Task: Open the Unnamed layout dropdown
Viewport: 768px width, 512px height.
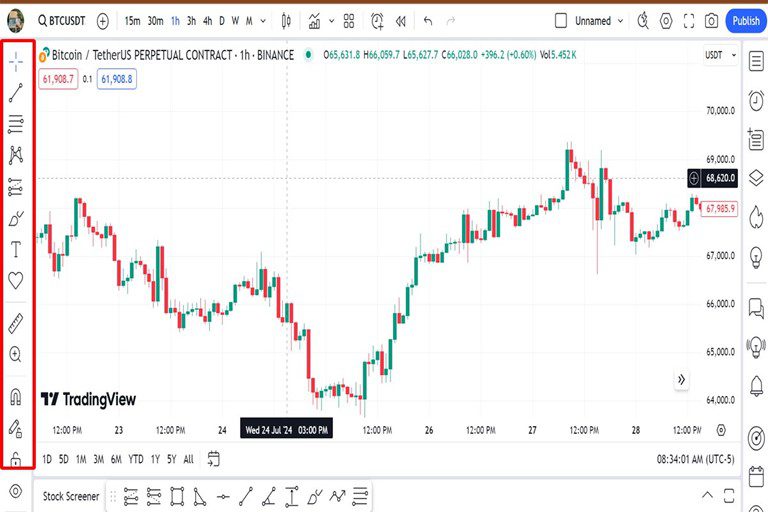Action: coord(599,21)
